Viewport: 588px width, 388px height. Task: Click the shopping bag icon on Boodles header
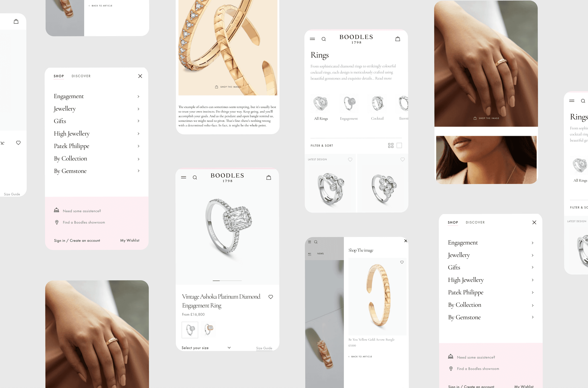[x=397, y=39]
